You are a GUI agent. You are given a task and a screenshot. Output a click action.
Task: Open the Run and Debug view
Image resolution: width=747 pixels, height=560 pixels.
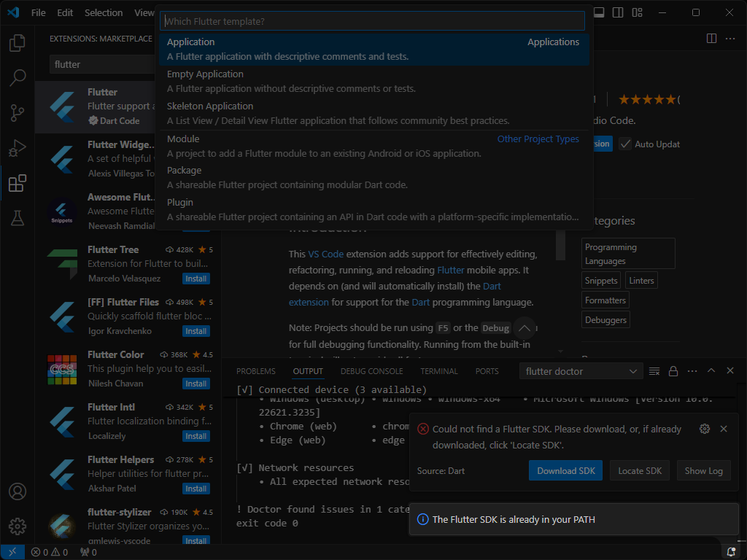pyautogui.click(x=18, y=148)
